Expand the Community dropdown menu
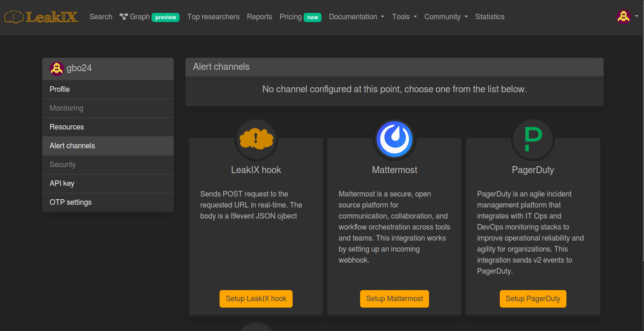Viewport: 644px width, 331px height. [446, 17]
